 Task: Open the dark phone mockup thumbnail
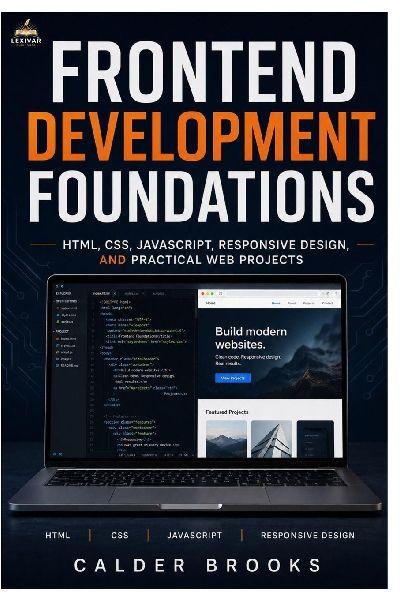tap(315, 439)
